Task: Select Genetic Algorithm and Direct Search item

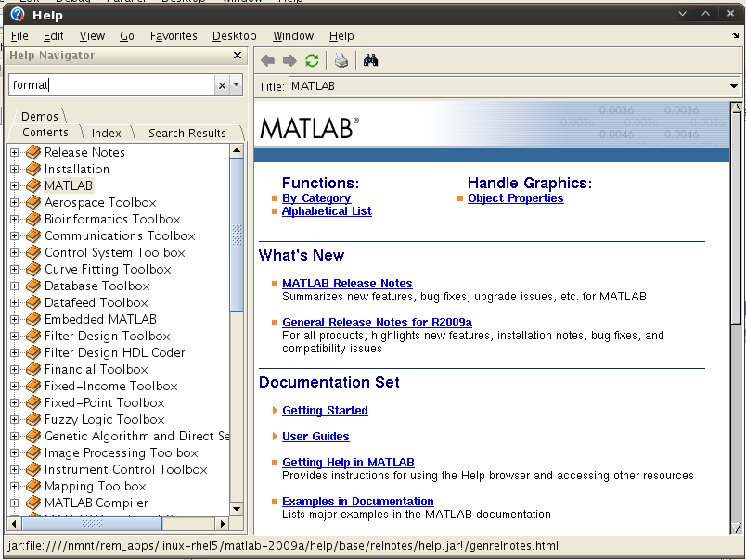Action: 137,437
